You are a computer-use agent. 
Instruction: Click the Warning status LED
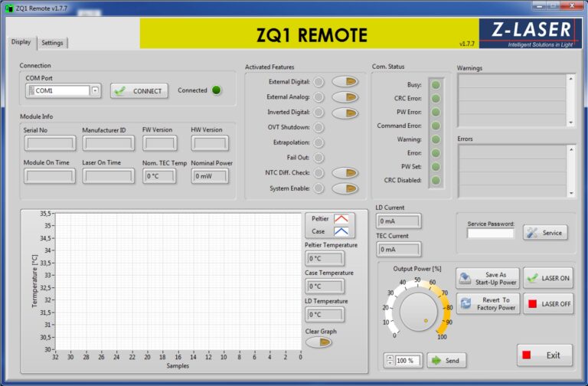(x=436, y=139)
